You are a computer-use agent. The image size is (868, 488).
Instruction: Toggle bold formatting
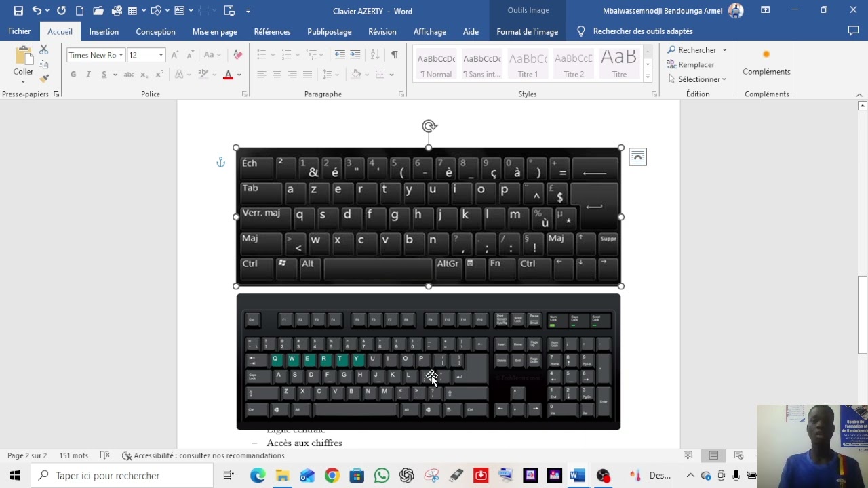(x=73, y=75)
